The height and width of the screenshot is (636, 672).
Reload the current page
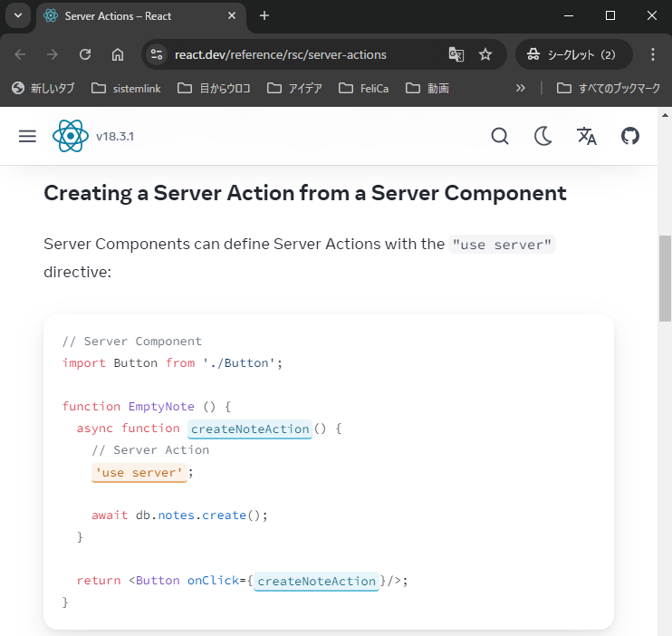tap(85, 54)
